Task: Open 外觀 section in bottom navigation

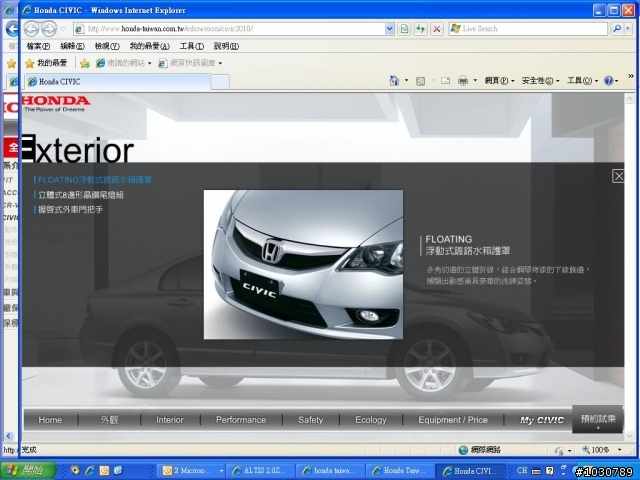Action: click(x=109, y=420)
